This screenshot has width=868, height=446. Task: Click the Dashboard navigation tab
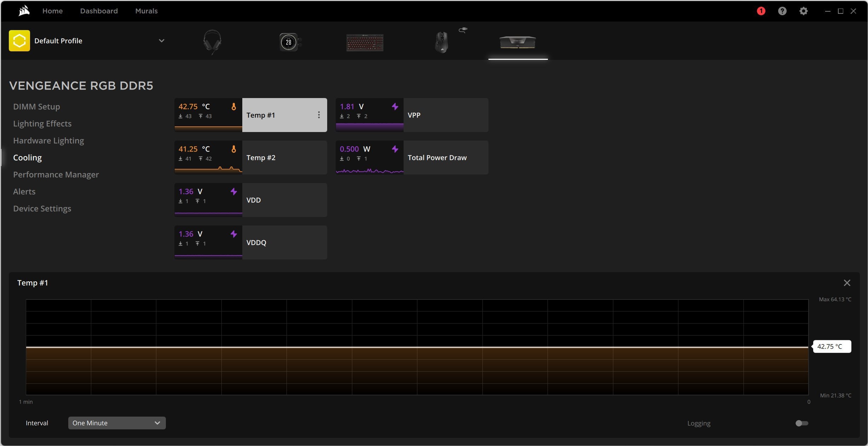[99, 11]
